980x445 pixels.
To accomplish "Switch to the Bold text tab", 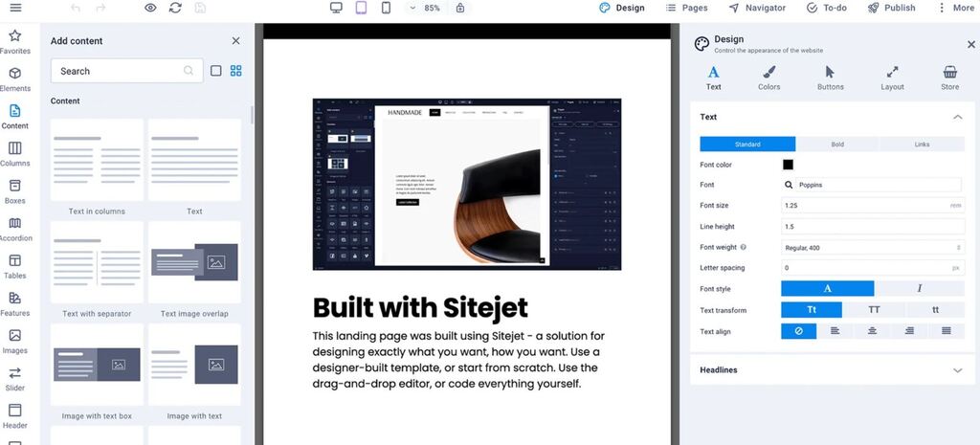I will [837, 145].
